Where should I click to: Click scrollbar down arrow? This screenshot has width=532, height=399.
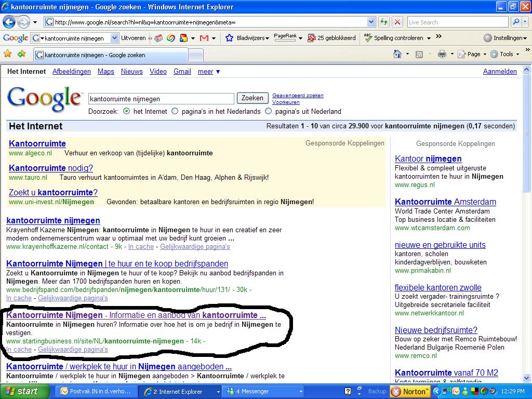tap(527, 378)
